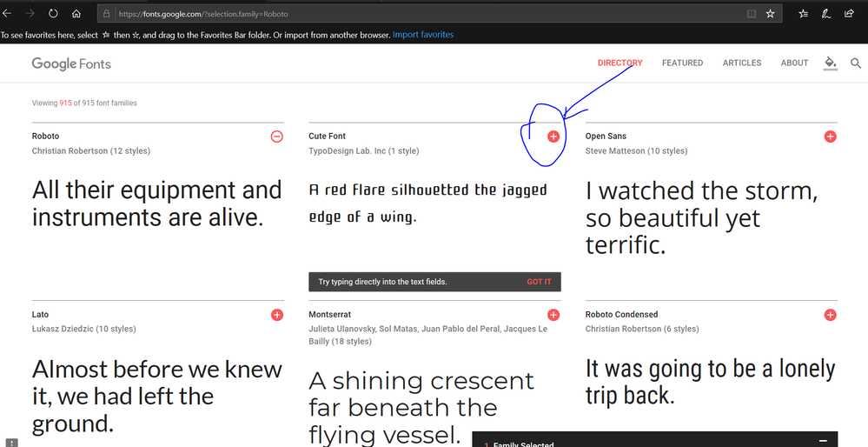Click 'Christian Robertson (12 styles)' text
868x447 pixels.
click(90, 150)
